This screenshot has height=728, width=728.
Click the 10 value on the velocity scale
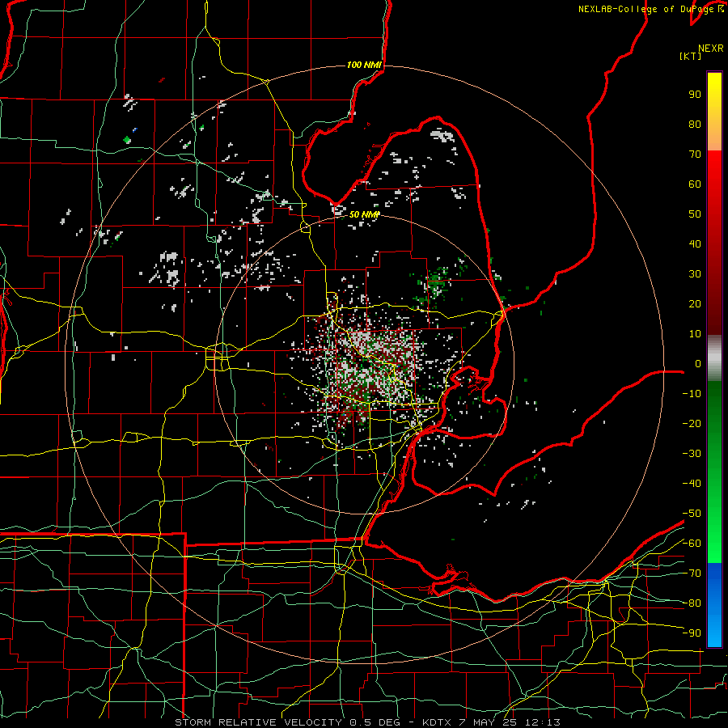pyautogui.click(x=695, y=334)
